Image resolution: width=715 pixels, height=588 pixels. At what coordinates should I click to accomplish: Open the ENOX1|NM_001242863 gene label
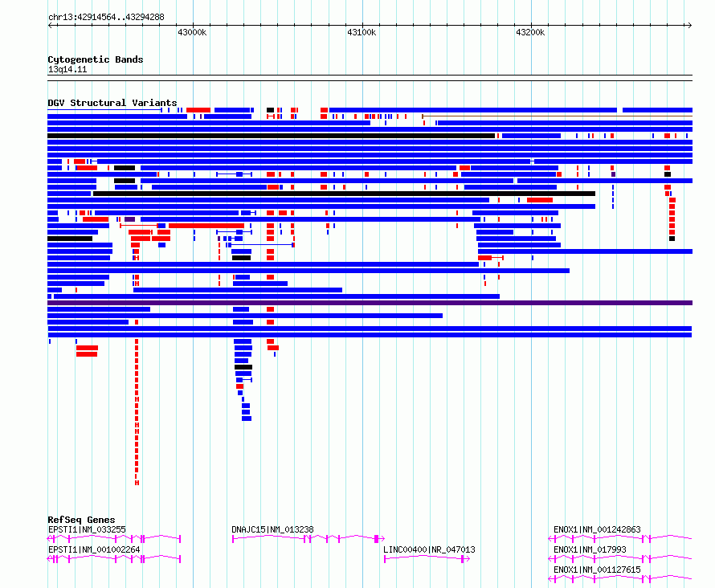597,529
